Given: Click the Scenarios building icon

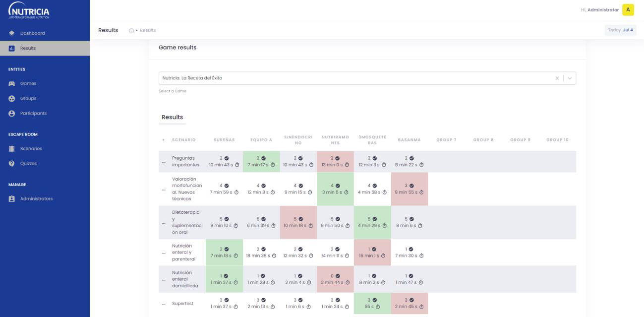Looking at the screenshot, I should pos(12,148).
